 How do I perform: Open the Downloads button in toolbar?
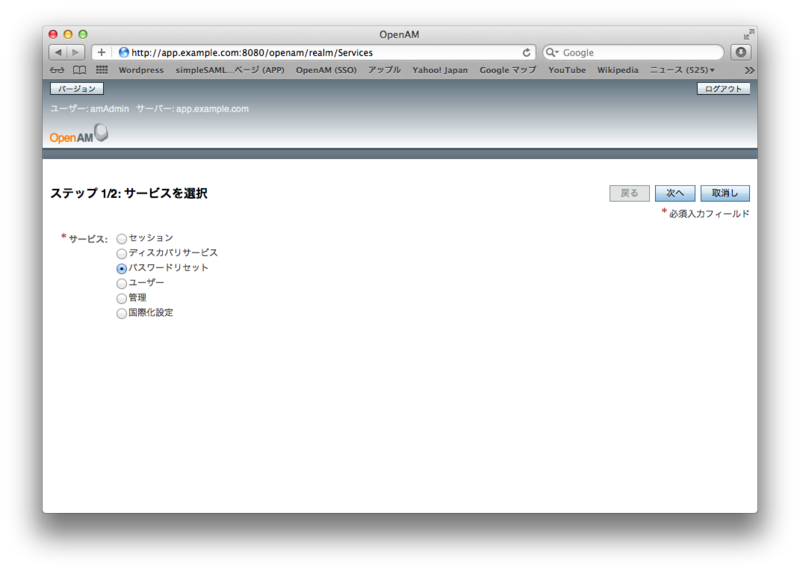coord(741,52)
